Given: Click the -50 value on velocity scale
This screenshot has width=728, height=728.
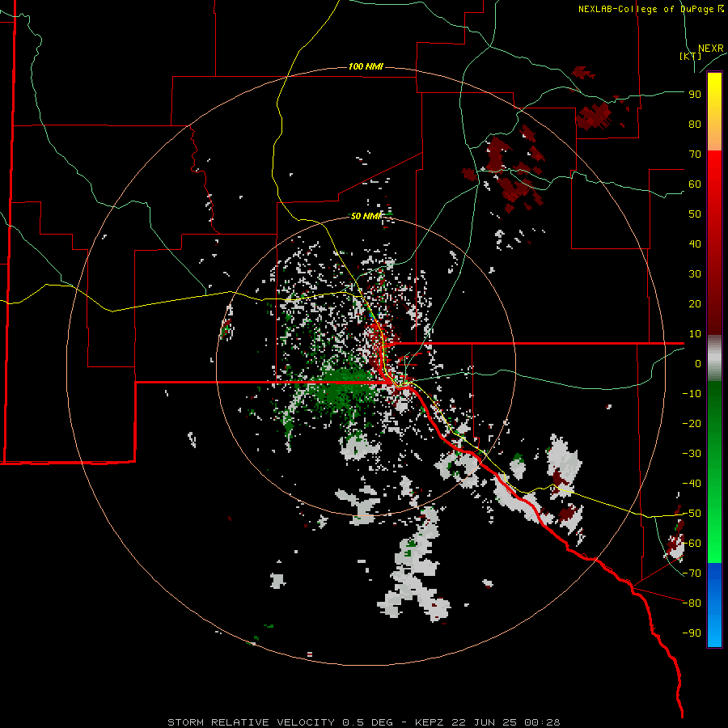Looking at the screenshot, I should pyautogui.click(x=692, y=514).
